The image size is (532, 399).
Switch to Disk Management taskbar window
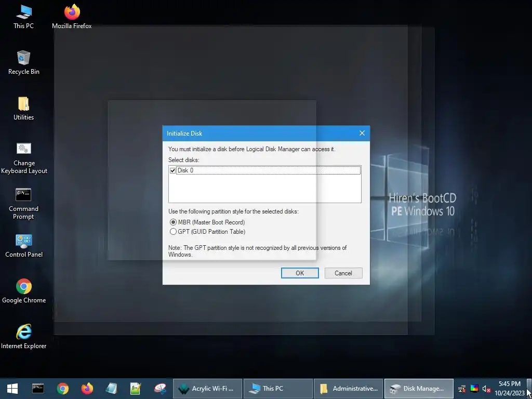pyautogui.click(x=419, y=389)
